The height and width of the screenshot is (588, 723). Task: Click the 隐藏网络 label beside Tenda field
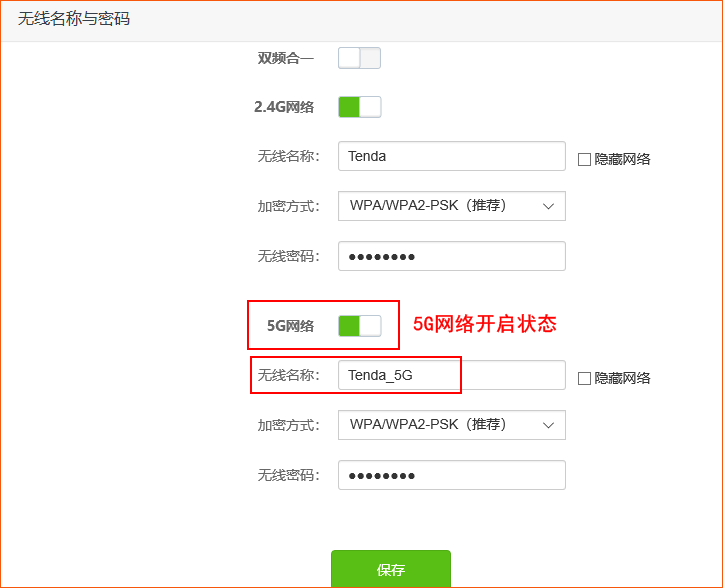pos(622,160)
